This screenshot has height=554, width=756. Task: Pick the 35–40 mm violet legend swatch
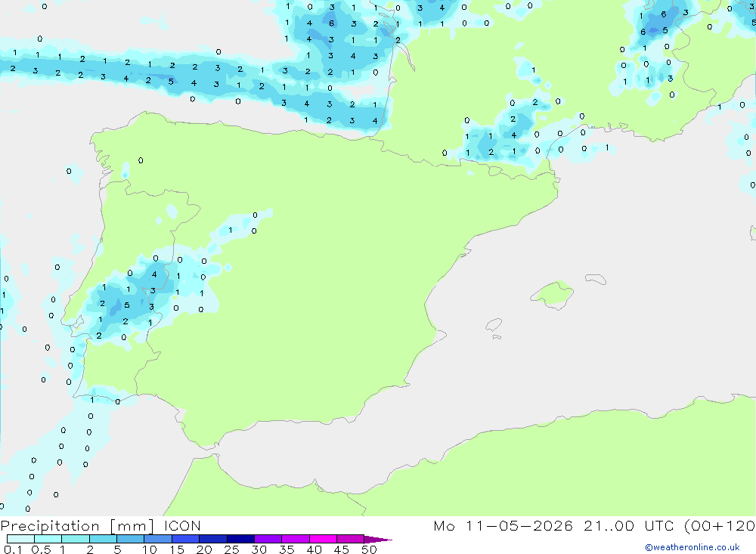296,539
